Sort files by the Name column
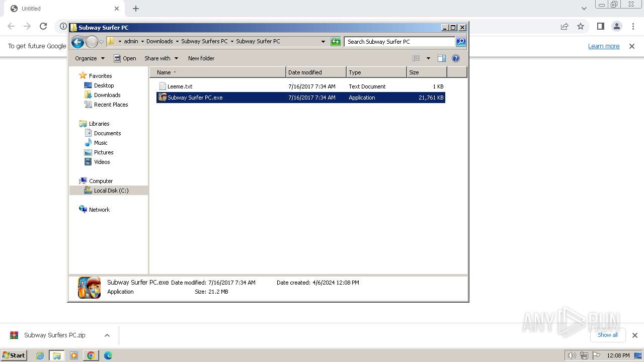This screenshot has width=644, height=362. tap(217, 72)
